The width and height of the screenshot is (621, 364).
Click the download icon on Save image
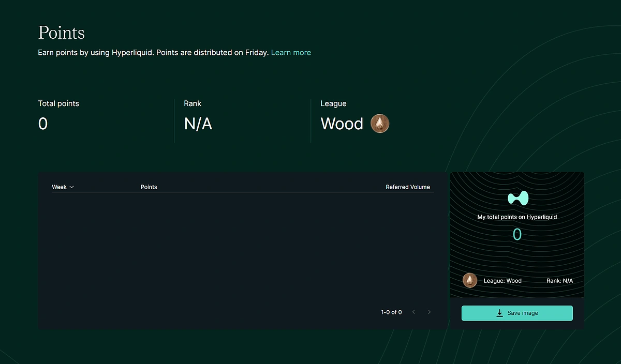[499, 313]
